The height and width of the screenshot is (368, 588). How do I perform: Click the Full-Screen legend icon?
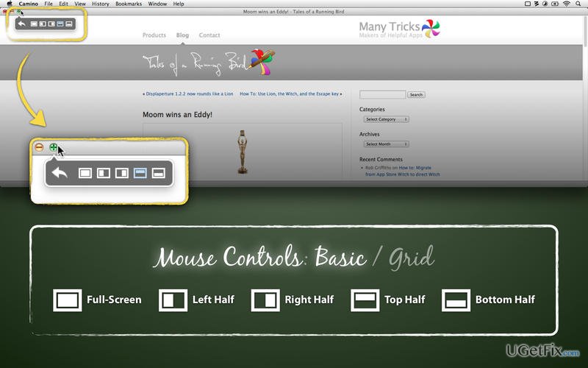point(68,300)
